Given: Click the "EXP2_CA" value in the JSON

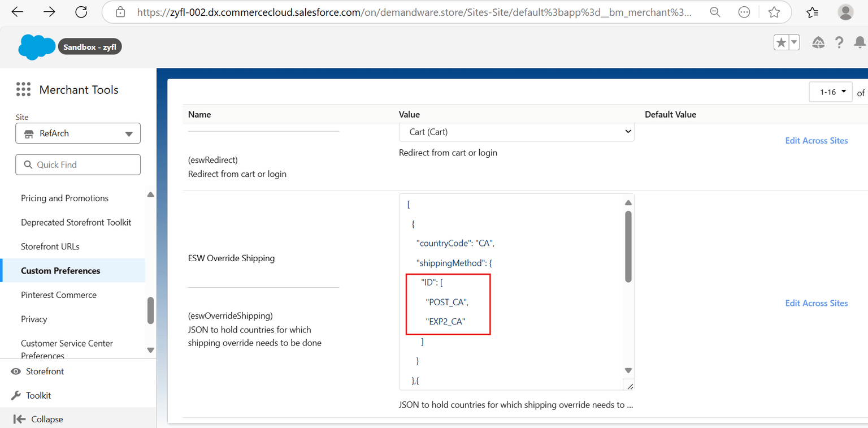Looking at the screenshot, I should click(445, 322).
